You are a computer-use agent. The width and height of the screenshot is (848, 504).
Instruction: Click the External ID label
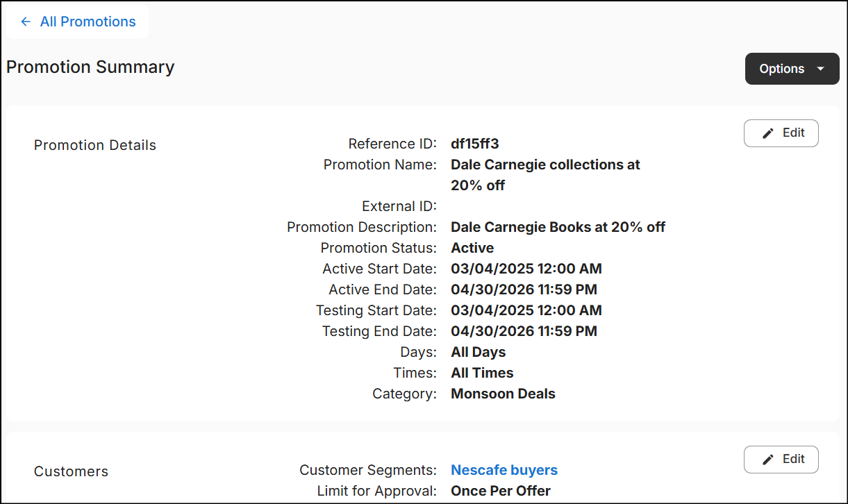(x=399, y=206)
